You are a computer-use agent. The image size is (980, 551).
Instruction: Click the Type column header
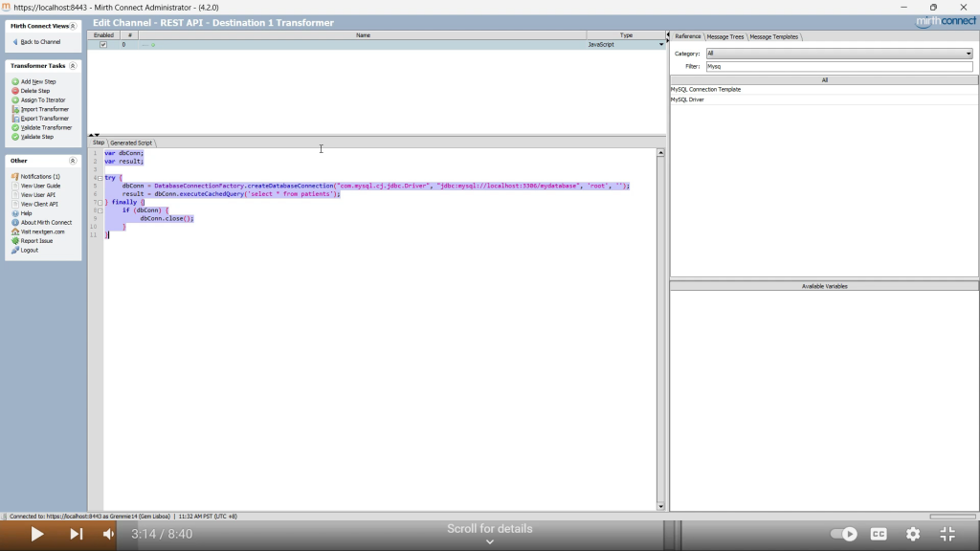626,35
